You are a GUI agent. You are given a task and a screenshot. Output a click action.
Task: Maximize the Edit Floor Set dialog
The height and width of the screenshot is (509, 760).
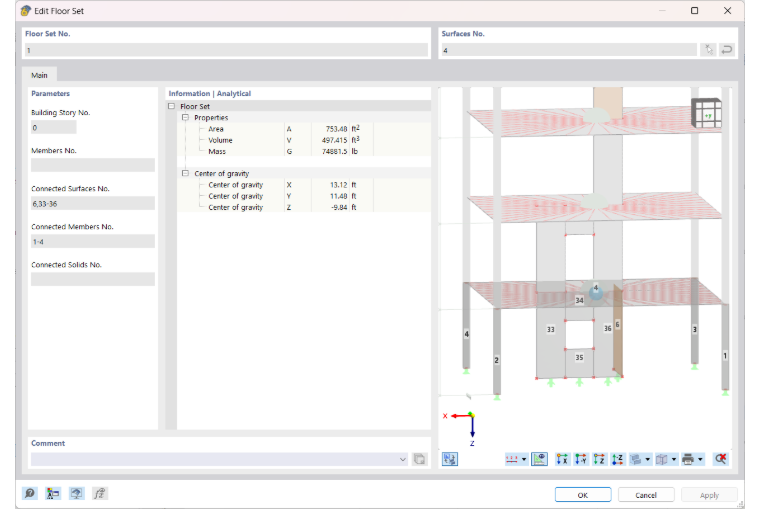[695, 11]
